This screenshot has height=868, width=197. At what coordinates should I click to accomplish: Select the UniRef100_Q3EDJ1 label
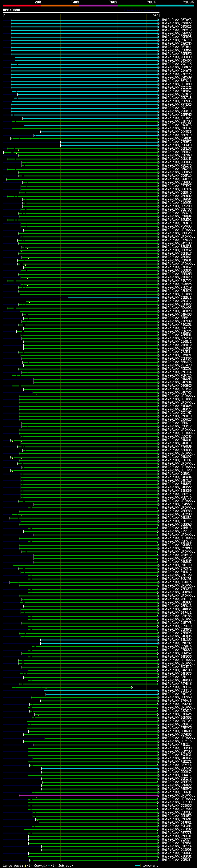176,297
